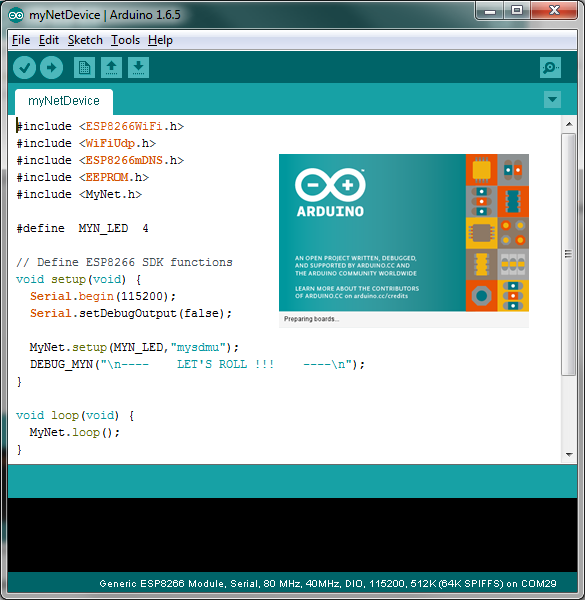Click the Arduino infinity icon in the title bar
Screen dimensions: 585x600
[16, 15]
